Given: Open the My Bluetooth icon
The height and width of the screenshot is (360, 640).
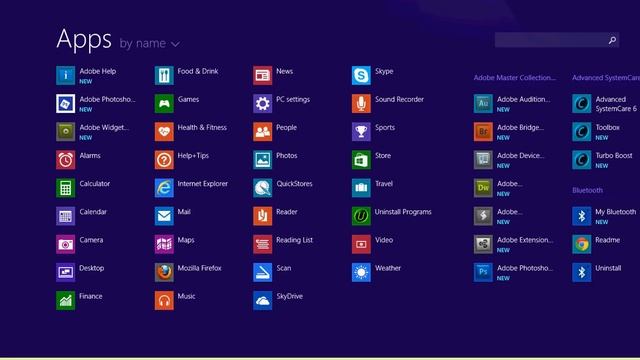Looking at the screenshot, I should point(582,216).
